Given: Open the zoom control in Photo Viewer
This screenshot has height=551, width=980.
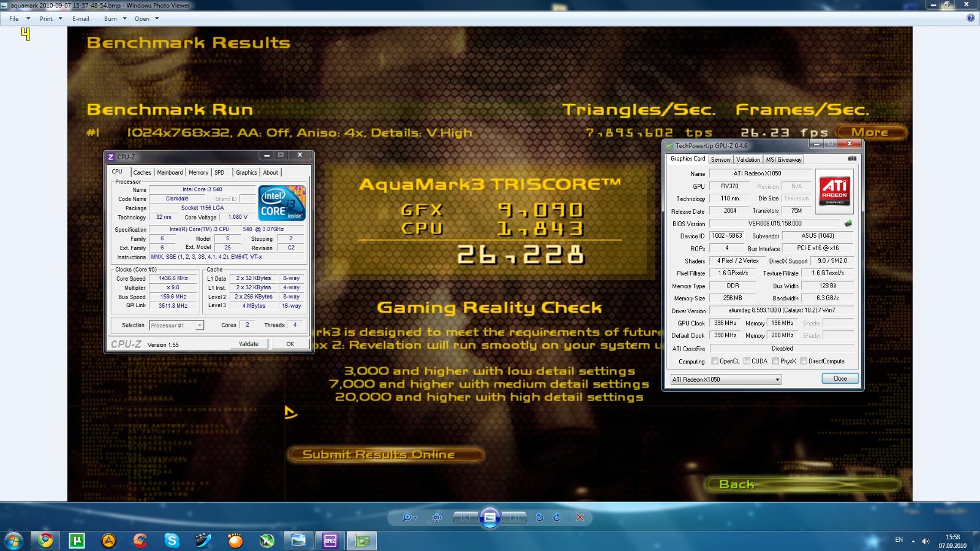Looking at the screenshot, I should tap(409, 517).
